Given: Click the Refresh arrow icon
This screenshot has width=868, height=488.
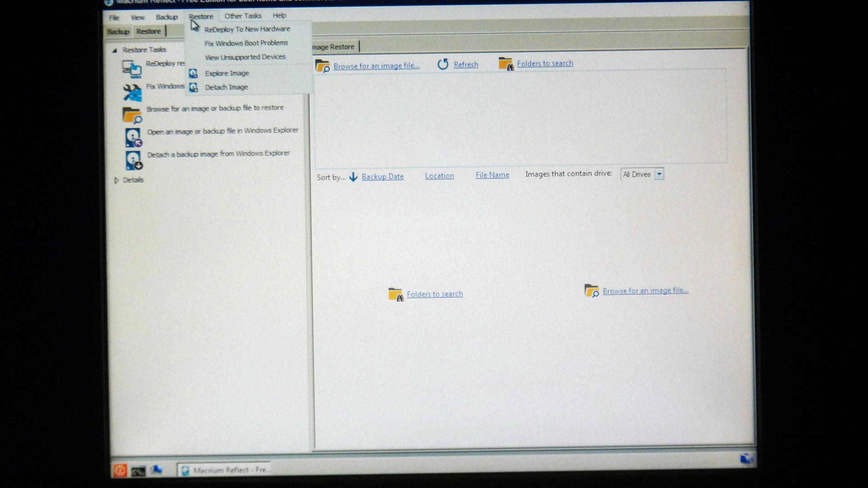Looking at the screenshot, I should (443, 65).
